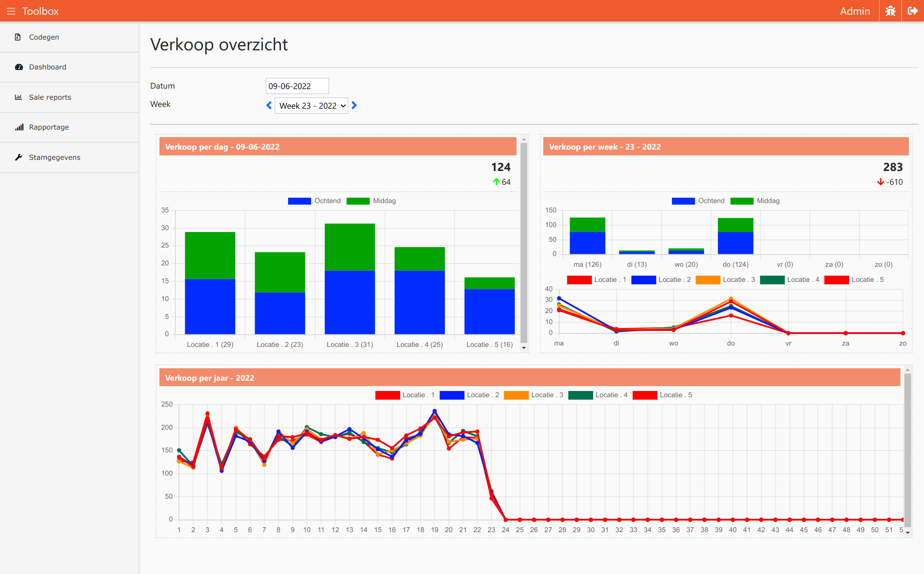Toggle Locatie . 3 in weekly line legend
The width and height of the screenshot is (924, 574).
[725, 280]
